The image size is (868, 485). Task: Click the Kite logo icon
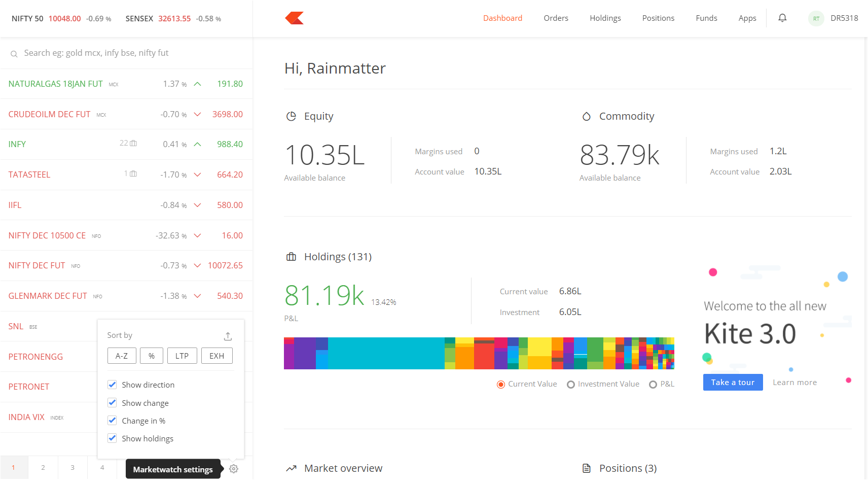tap(294, 18)
